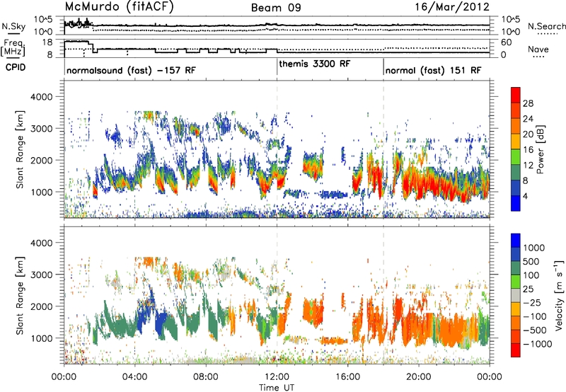Click the '28' power colorbar tick label
This screenshot has width=566, height=392.
coord(528,103)
